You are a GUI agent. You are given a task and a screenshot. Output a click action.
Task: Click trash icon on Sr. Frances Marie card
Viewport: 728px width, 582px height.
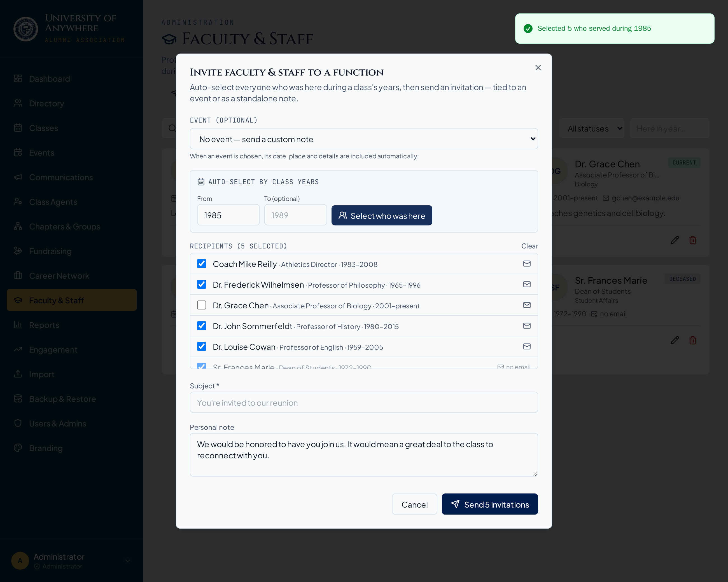pos(692,340)
